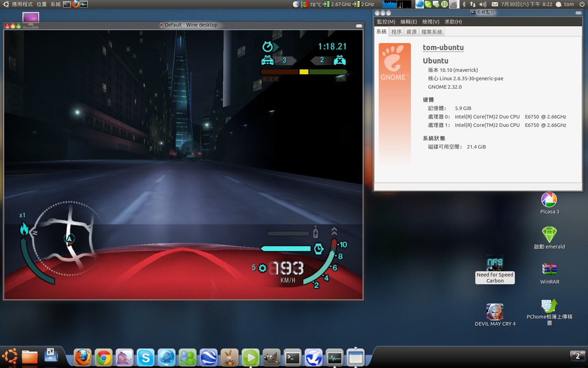Launch aMule rabbit icon in dock
The image size is (588, 368).
(230, 358)
